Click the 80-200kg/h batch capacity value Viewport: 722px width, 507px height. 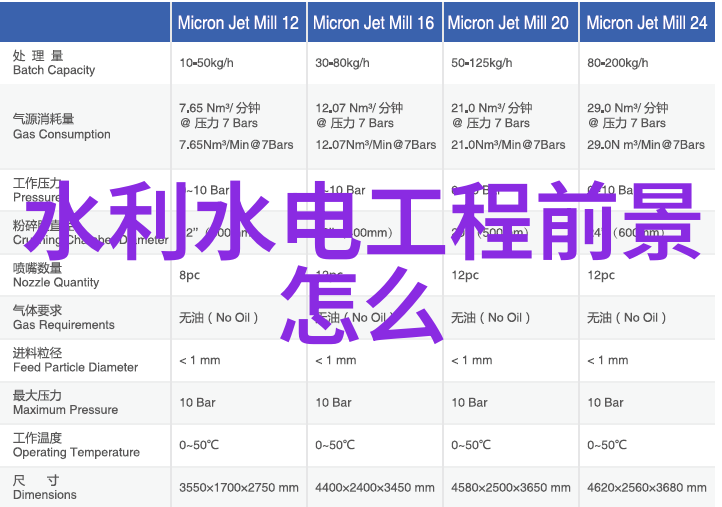coord(617,63)
